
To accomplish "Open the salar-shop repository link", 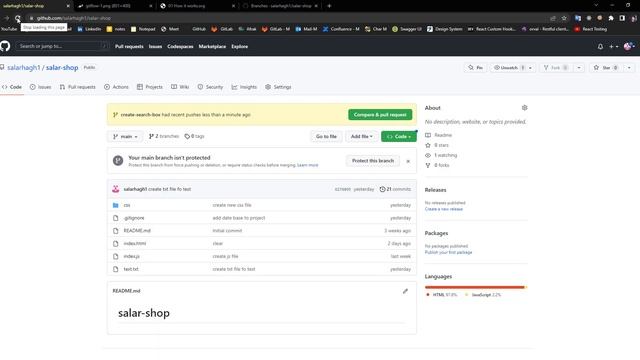I will pyautogui.click(x=62, y=68).
